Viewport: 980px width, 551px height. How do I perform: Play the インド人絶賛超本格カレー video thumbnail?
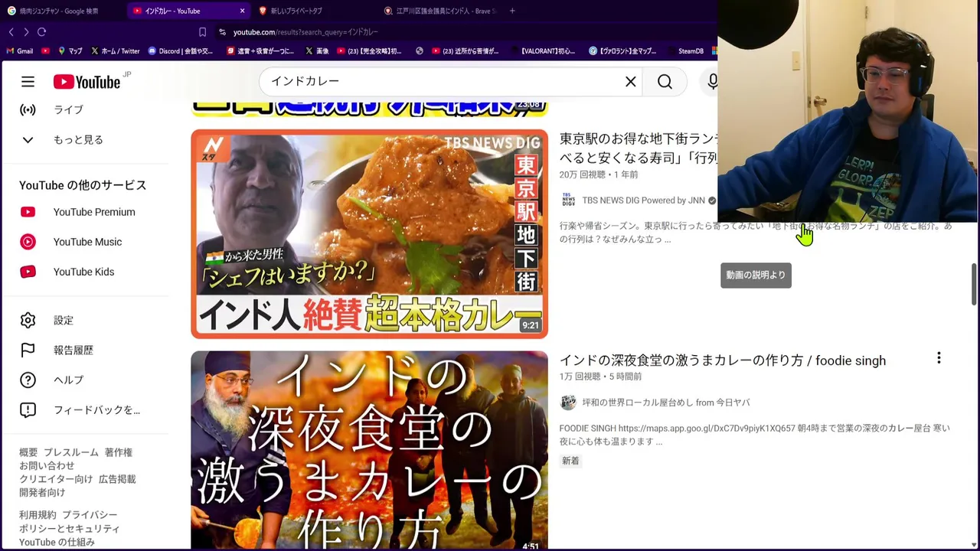coord(369,233)
